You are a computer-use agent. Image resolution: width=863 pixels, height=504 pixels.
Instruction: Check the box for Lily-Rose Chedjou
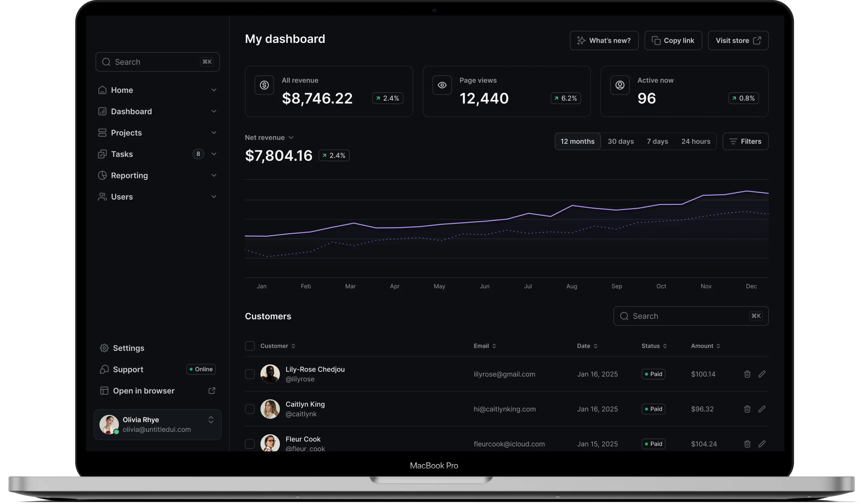(250, 374)
